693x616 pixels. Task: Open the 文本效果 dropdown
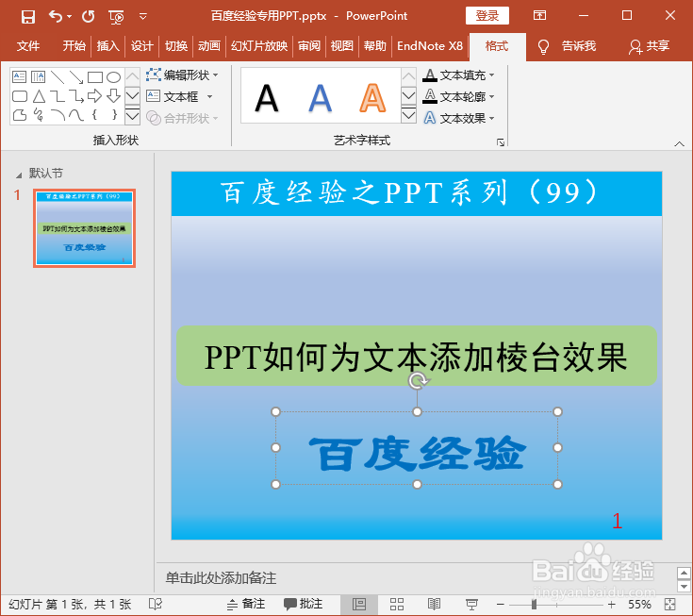pyautogui.click(x=458, y=118)
